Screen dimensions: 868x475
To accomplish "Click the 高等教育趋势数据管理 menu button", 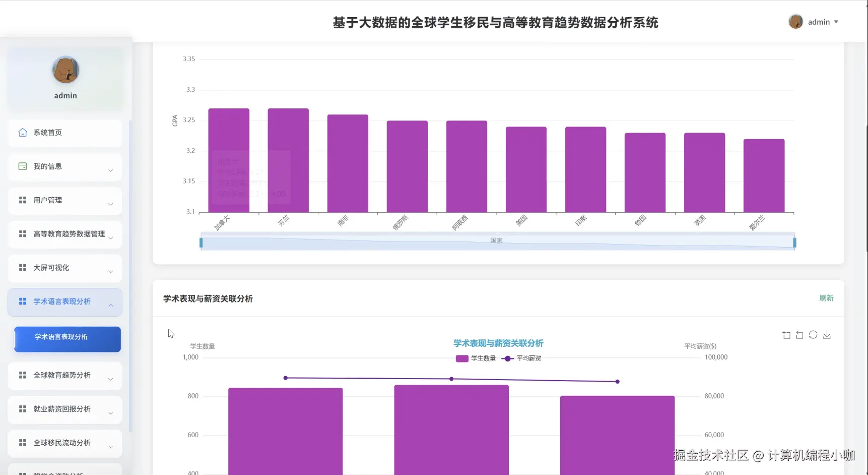I will click(x=69, y=234).
